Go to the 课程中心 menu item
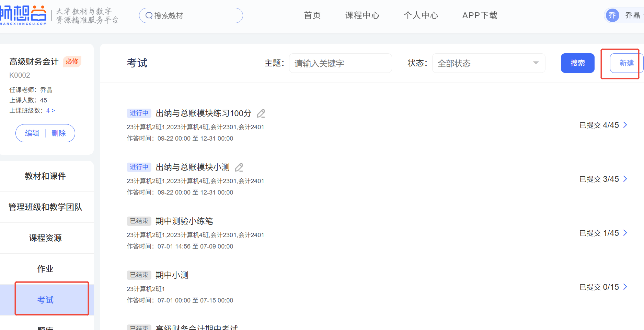Image resolution: width=644 pixels, height=330 pixels. pos(362,15)
